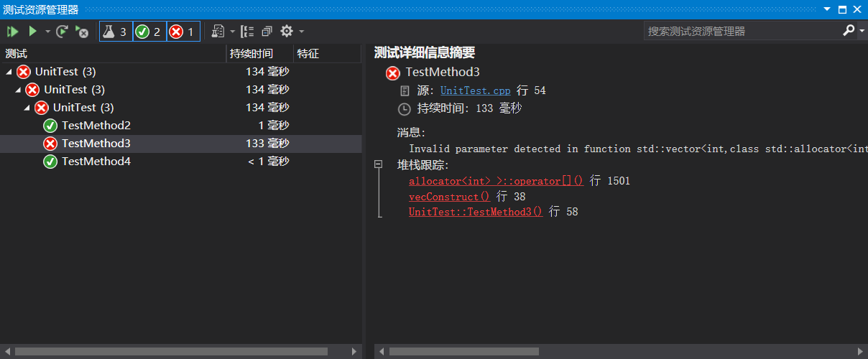The height and width of the screenshot is (359, 868).
Task: Click the playlist flask-document icon
Action: tap(218, 32)
